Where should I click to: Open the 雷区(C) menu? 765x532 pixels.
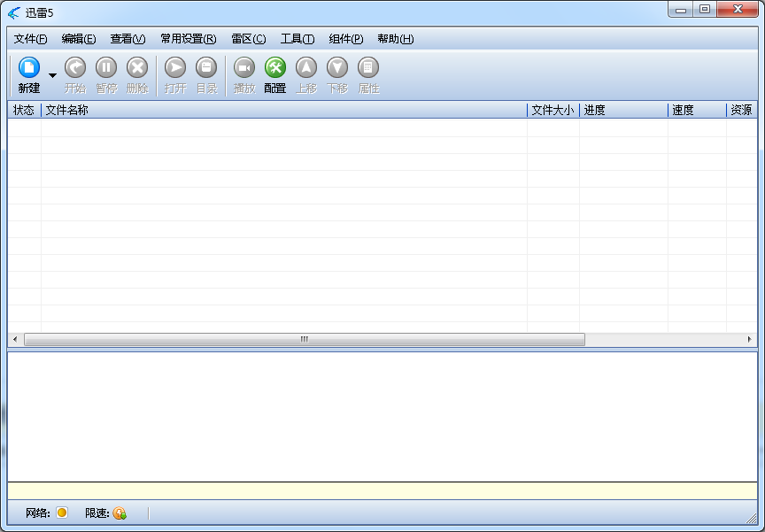pyautogui.click(x=248, y=39)
